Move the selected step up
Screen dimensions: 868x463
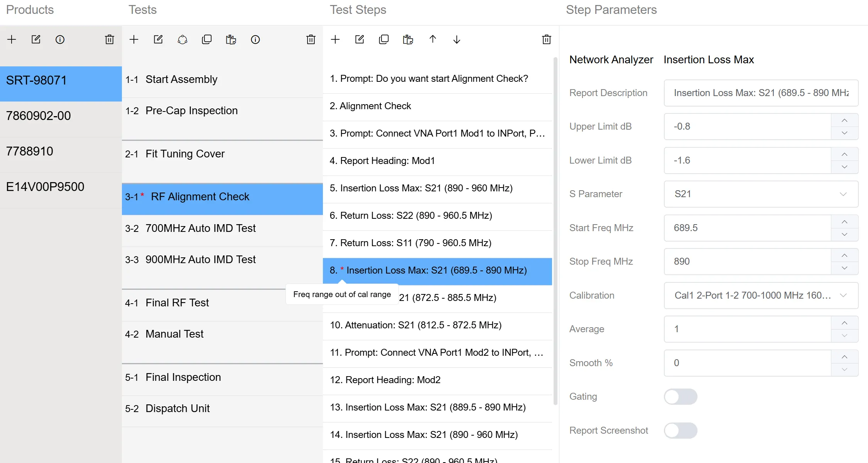433,39
